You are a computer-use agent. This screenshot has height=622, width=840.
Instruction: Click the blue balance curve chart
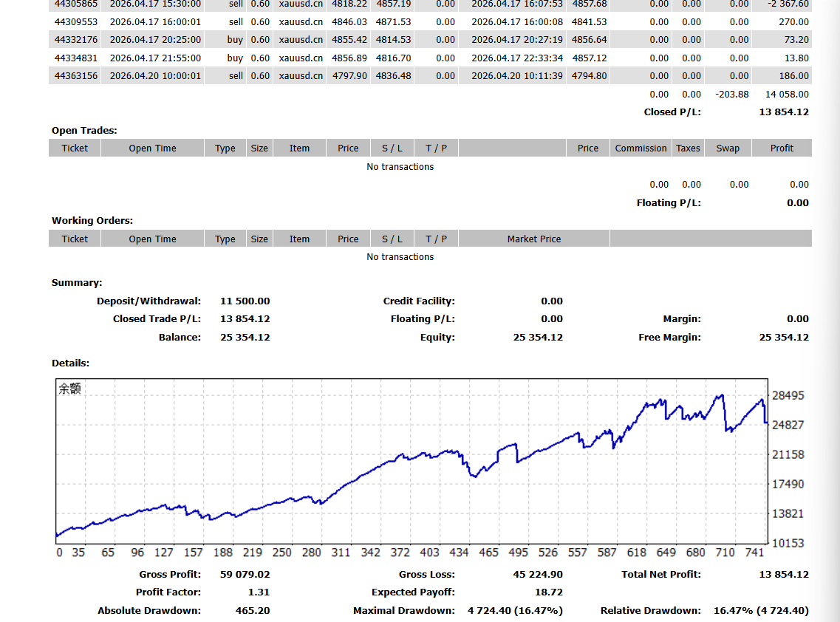412,461
